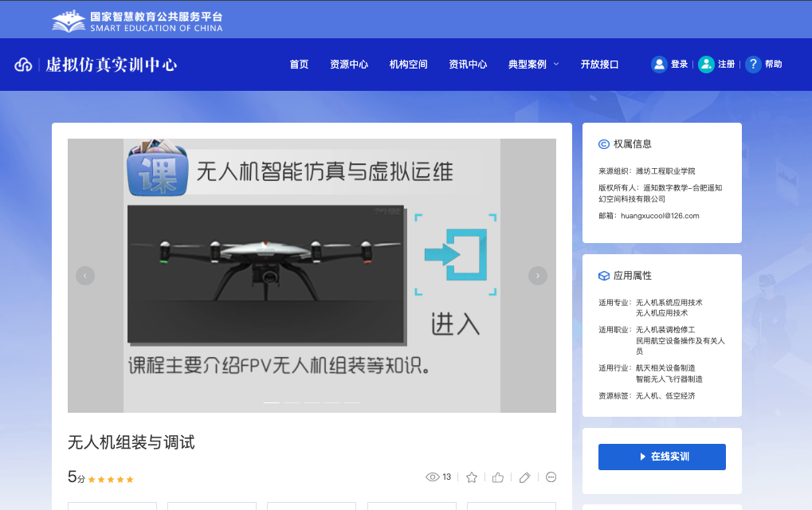Show previous carousel slide arrow
This screenshot has height=510, width=812.
[x=85, y=276]
